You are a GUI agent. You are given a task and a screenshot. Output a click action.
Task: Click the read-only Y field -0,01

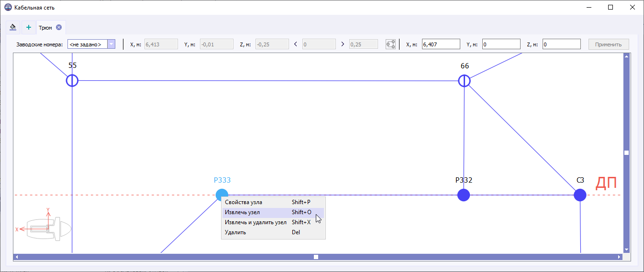217,44
